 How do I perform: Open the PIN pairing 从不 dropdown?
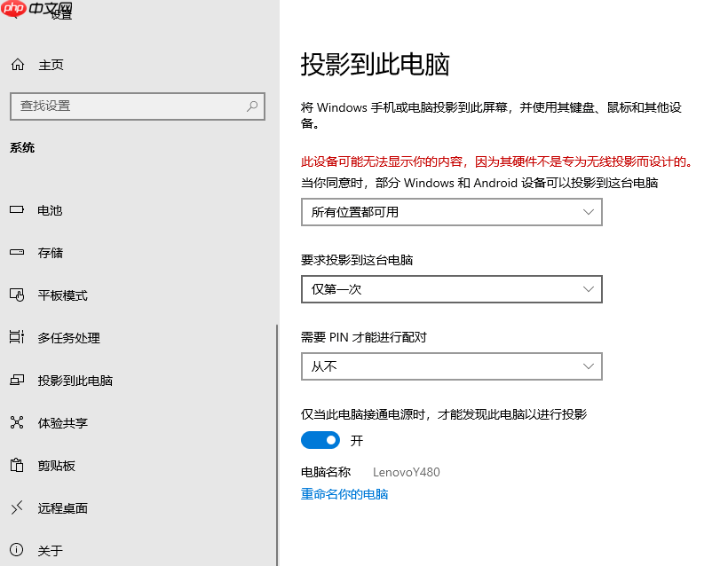pos(451,366)
